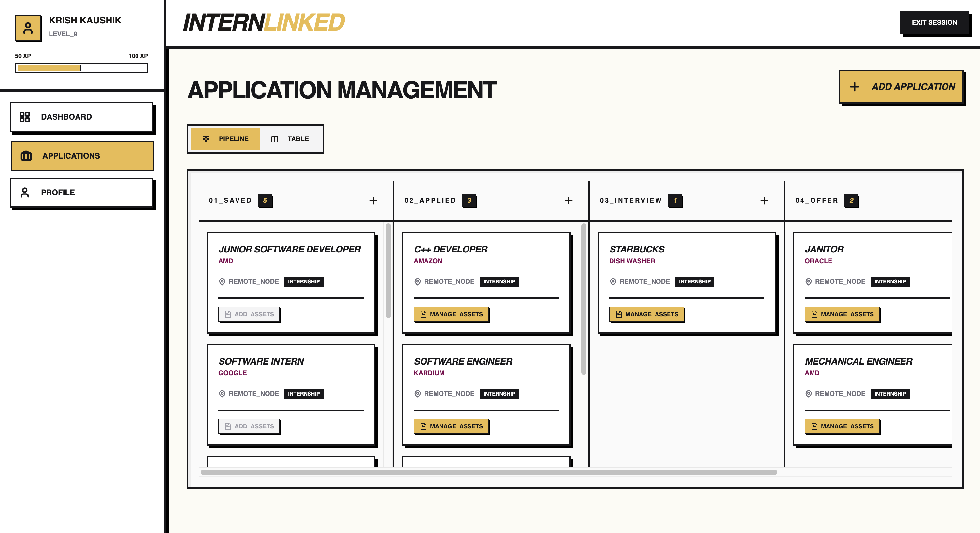This screenshot has width=980, height=533.
Task: Click Manage_Assets on C++ Developer card
Action: point(451,314)
